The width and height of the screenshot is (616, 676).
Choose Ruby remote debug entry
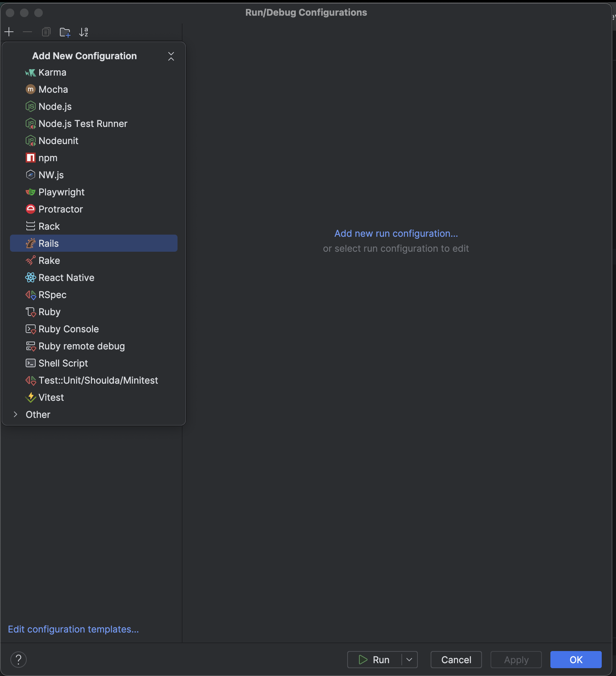(x=94, y=346)
